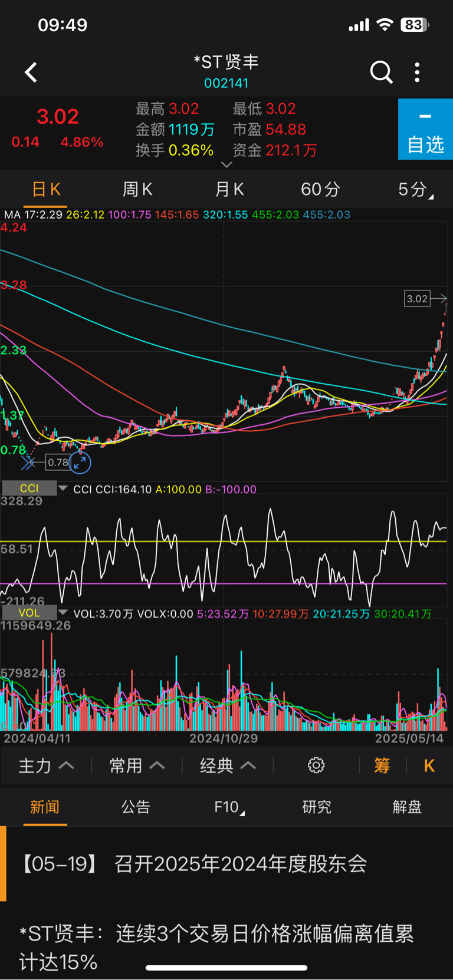Viewport: 453px width, 980px height.
Task: Tap the 4.86% change percentage
Action: 82,142
